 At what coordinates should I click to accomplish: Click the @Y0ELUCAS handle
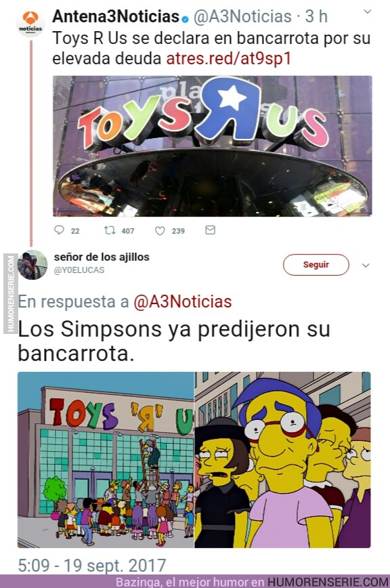point(79,270)
